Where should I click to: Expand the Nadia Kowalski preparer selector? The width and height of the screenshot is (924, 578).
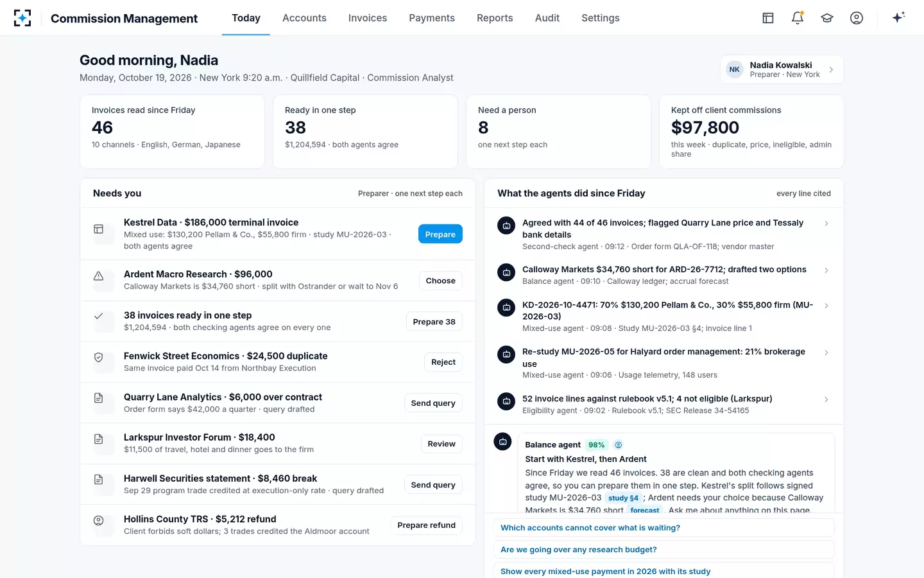782,69
